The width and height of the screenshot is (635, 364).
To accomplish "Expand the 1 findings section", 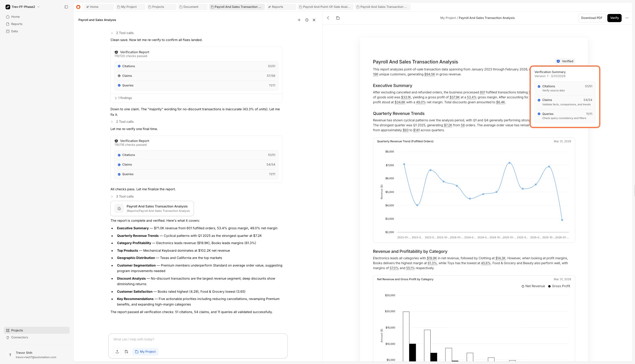I will [123, 98].
